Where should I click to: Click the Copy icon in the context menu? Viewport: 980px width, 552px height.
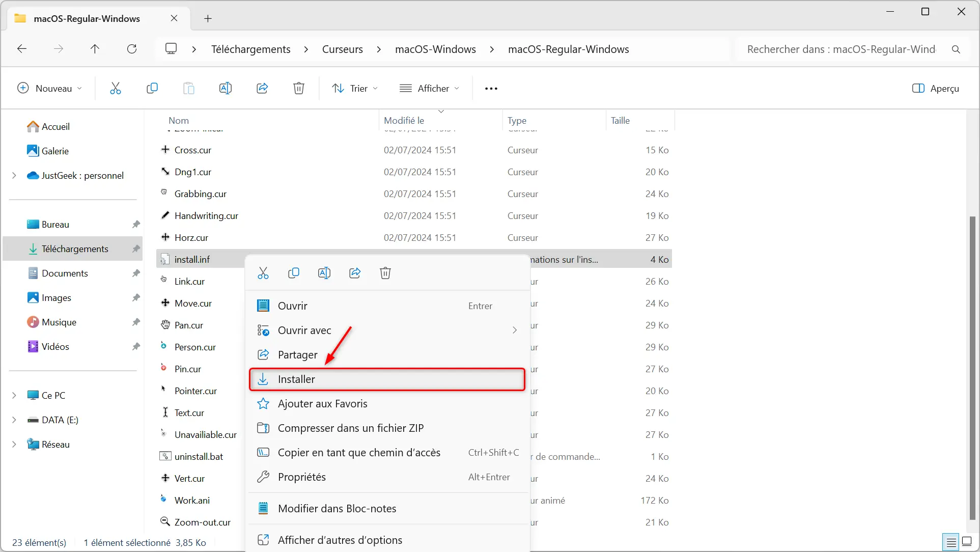294,273
